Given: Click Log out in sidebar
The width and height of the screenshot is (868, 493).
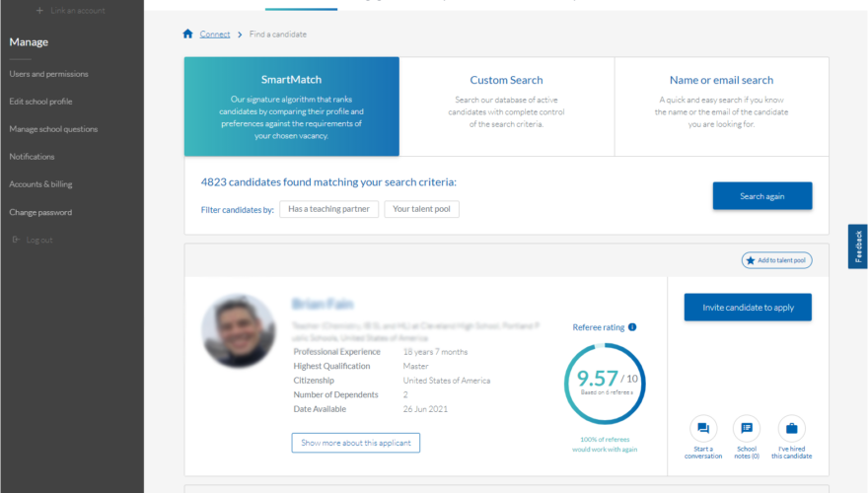Looking at the screenshot, I should (x=39, y=240).
